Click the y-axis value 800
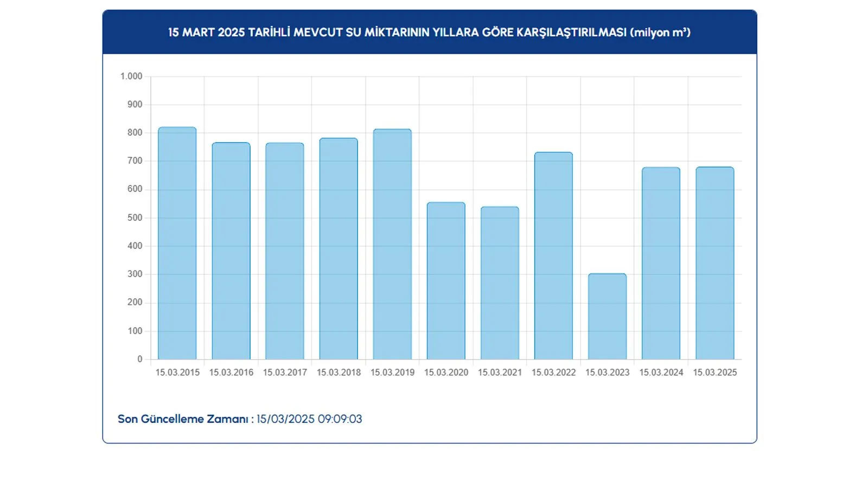The width and height of the screenshot is (868, 488). [x=135, y=133]
